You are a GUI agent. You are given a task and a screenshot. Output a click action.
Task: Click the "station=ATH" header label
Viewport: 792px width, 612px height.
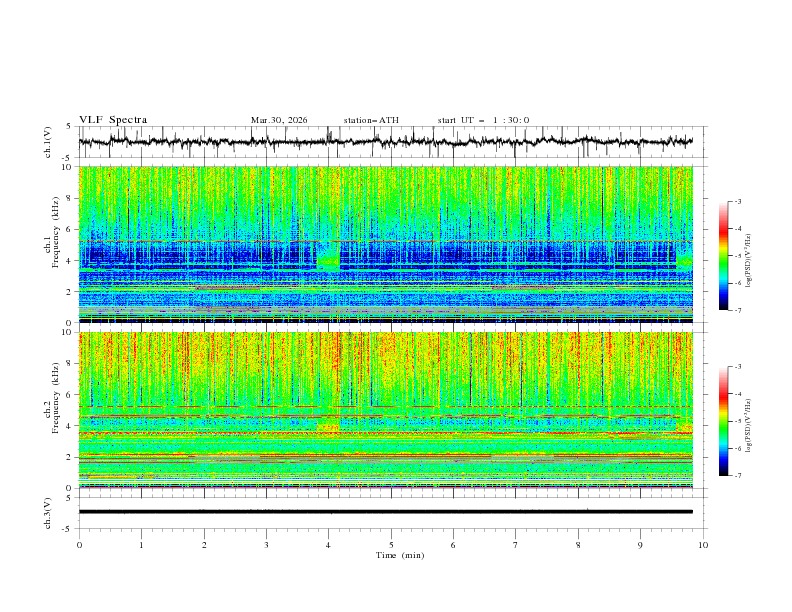coord(371,120)
